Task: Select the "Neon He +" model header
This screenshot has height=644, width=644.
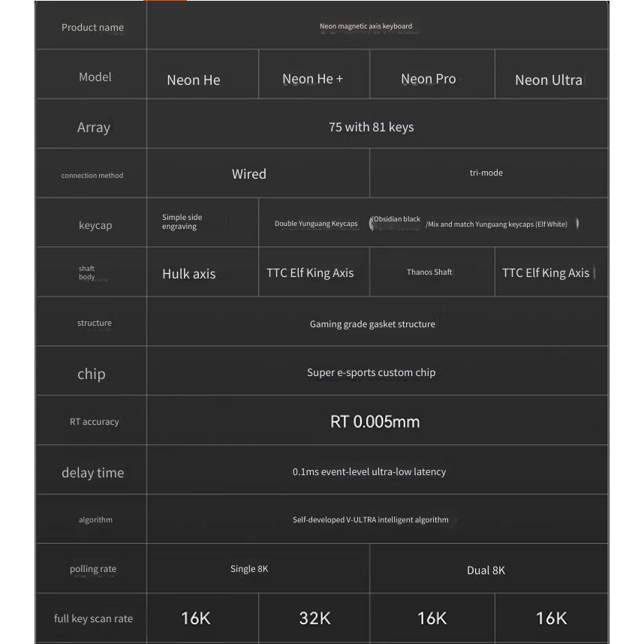Action: click(x=312, y=79)
